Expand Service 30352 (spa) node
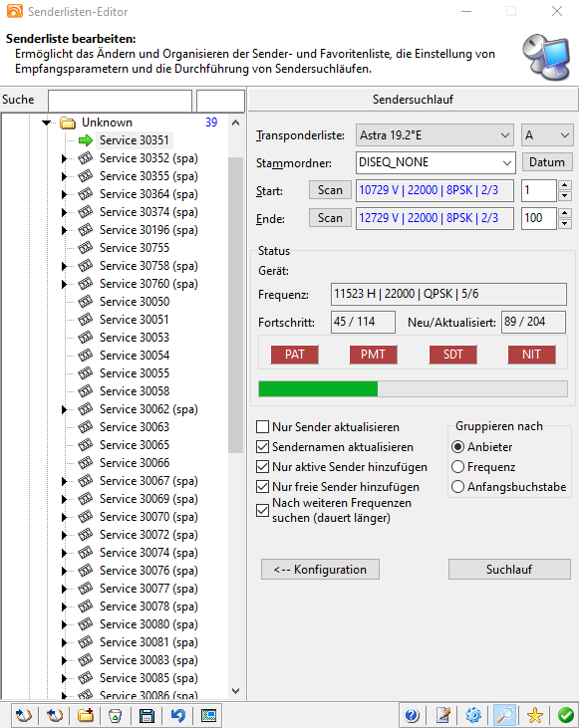 coord(64,158)
